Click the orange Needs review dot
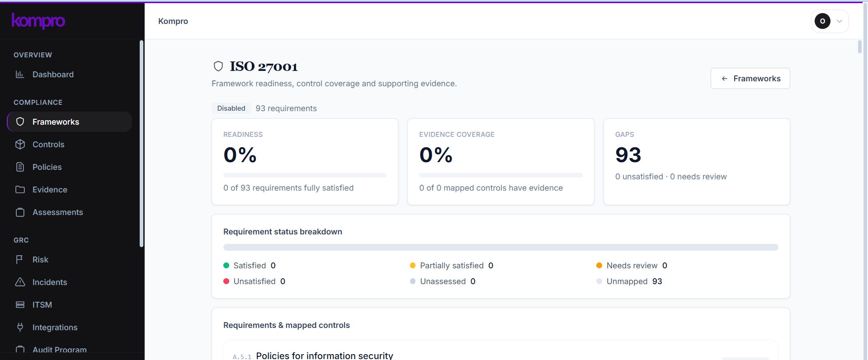 pos(599,266)
